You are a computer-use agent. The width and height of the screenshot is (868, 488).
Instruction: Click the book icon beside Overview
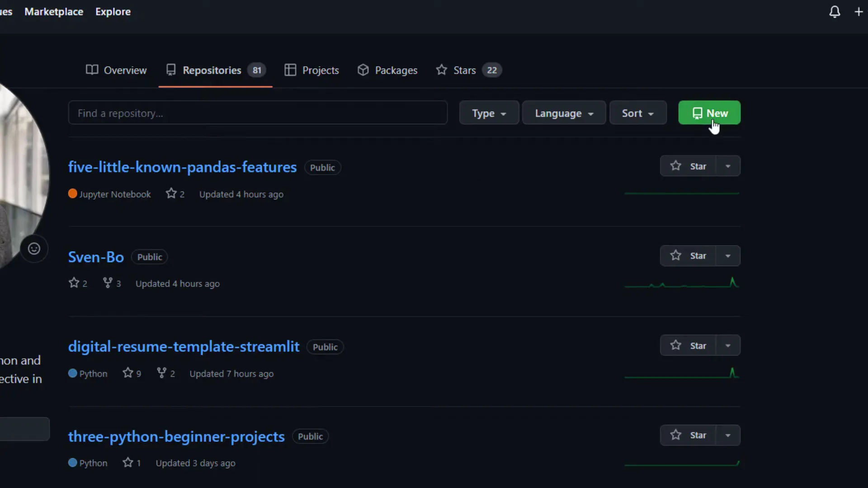click(x=92, y=70)
